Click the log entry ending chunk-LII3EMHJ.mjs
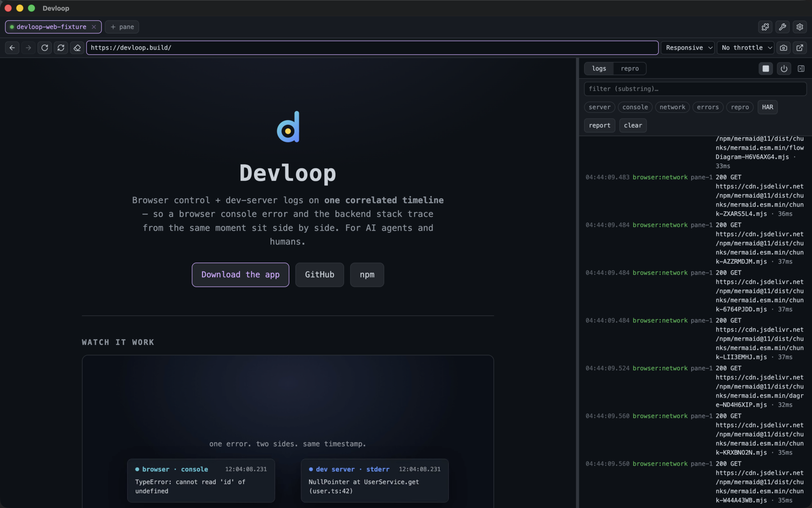812x508 pixels. 695,339
